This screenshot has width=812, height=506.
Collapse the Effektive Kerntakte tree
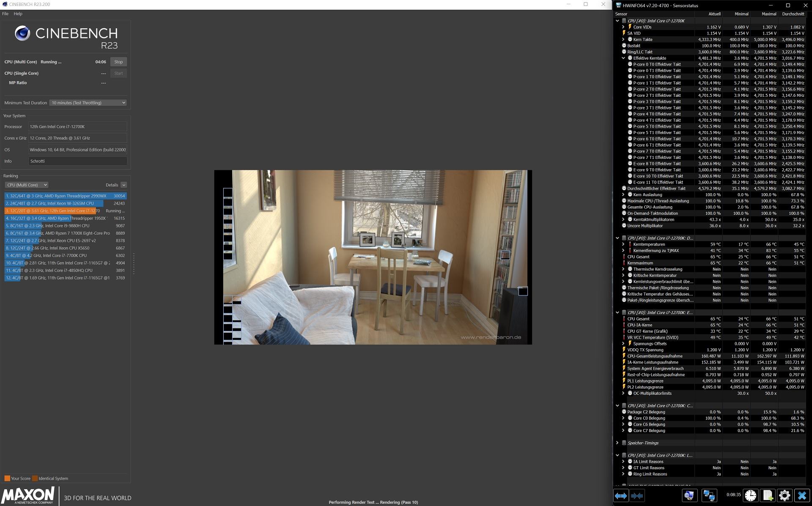click(x=623, y=58)
